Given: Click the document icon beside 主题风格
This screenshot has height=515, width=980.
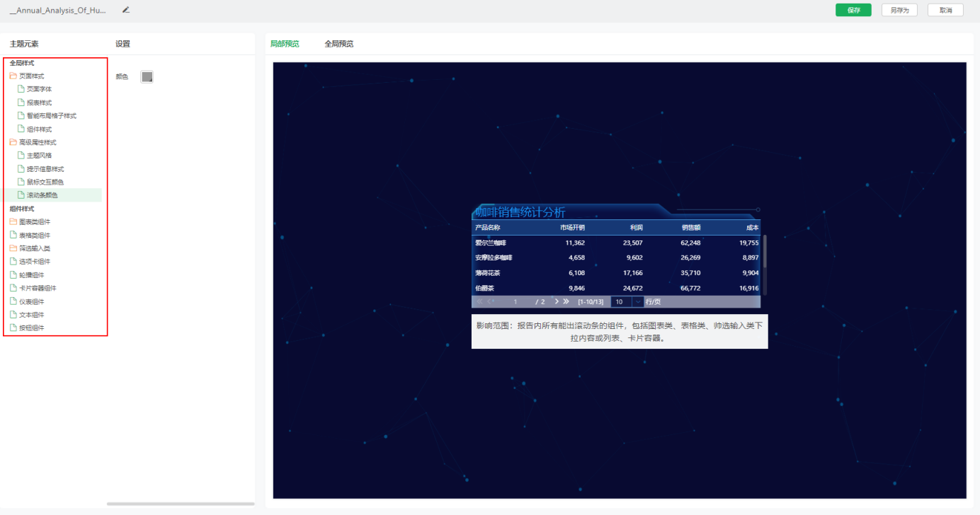Looking at the screenshot, I should tap(20, 155).
